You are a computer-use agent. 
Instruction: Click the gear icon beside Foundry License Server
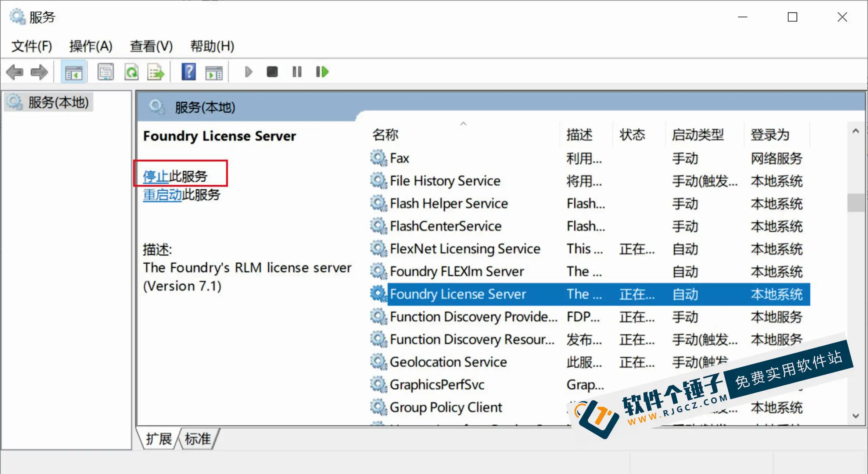click(x=379, y=294)
